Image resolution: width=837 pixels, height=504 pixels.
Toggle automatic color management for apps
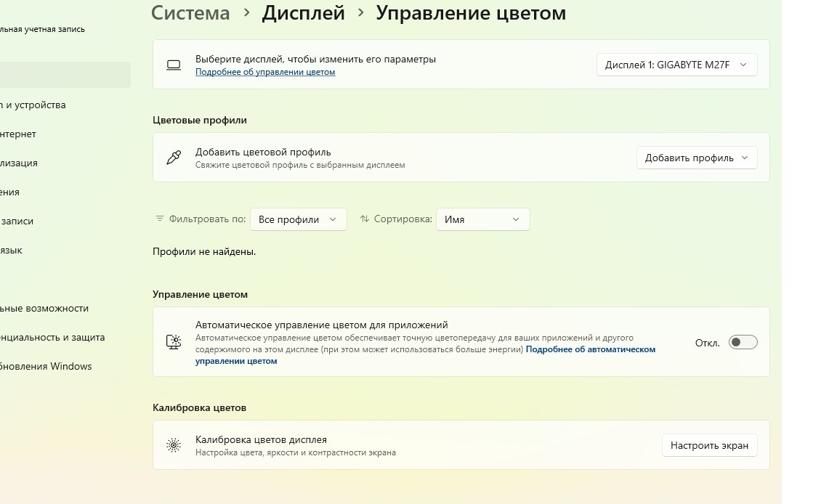pos(743,342)
